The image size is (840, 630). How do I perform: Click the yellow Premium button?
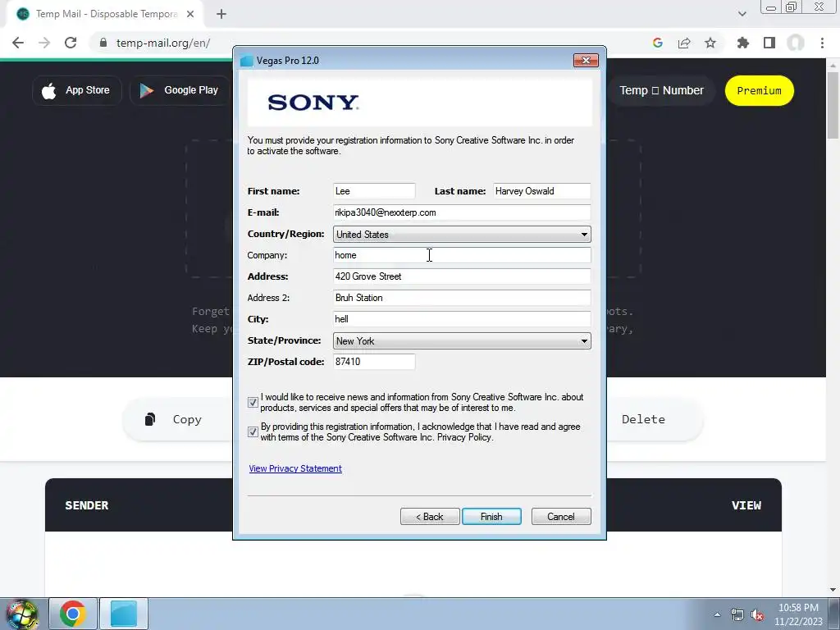pos(759,90)
